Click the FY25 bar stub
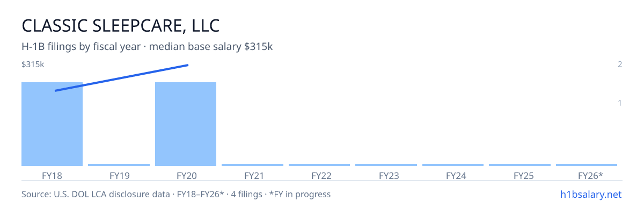The image size is (644, 215). (519, 165)
